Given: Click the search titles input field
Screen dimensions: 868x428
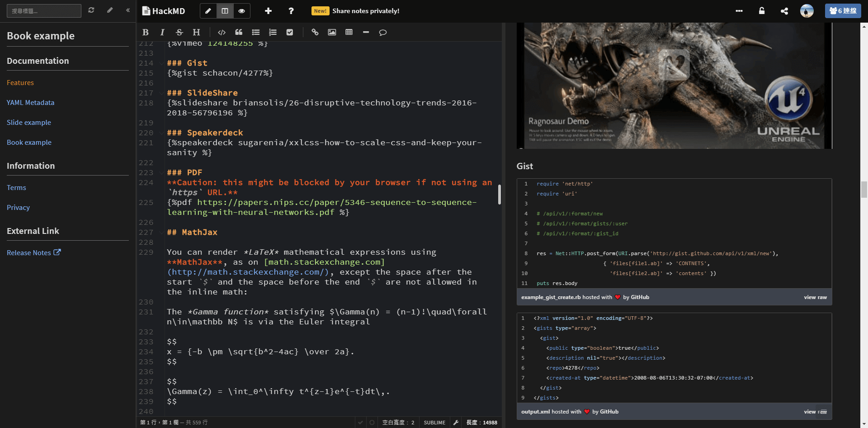Looking at the screenshot, I should pyautogui.click(x=44, y=11).
